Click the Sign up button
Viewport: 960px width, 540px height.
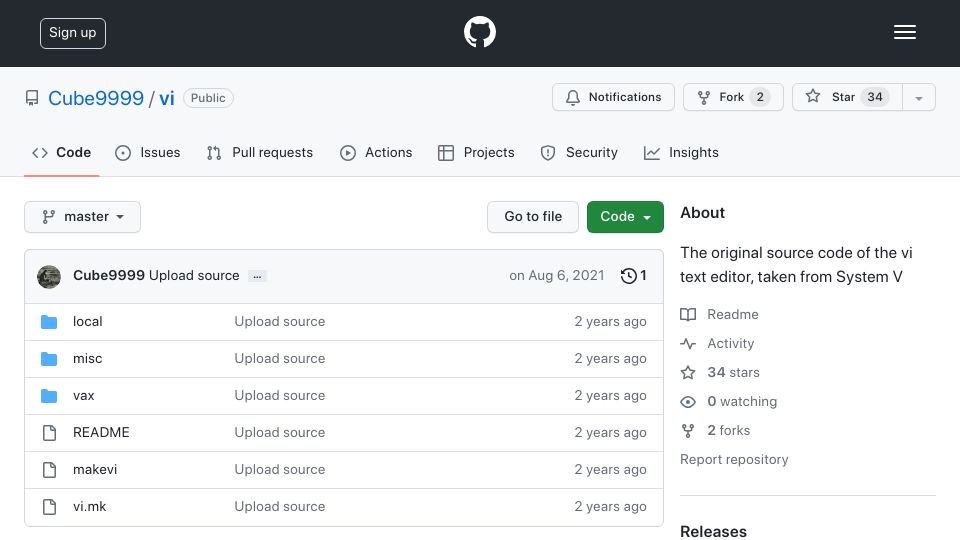click(73, 33)
